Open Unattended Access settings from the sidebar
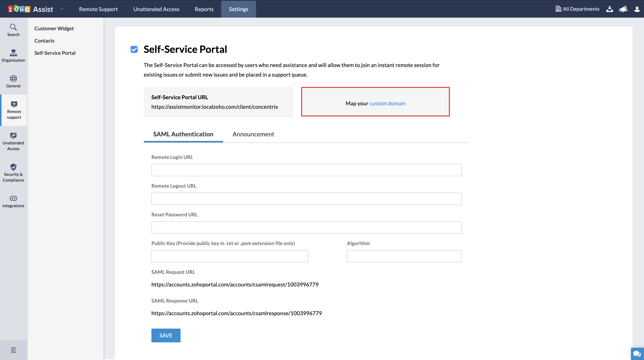This screenshot has height=360, width=644. 13,141
